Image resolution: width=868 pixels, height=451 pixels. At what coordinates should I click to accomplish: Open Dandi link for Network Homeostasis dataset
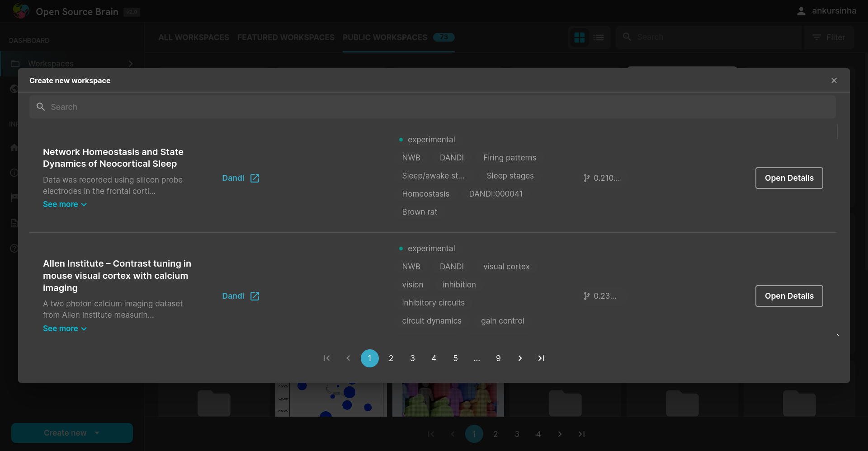(233, 178)
